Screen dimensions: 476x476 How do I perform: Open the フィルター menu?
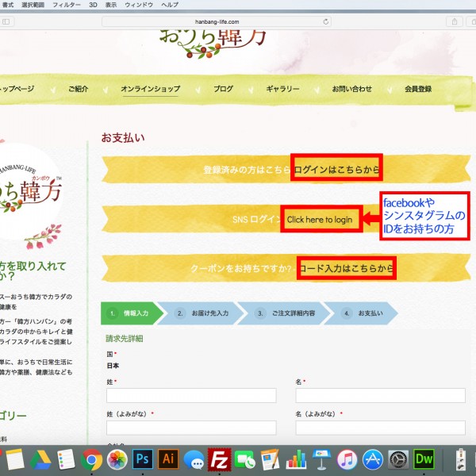pos(66,5)
